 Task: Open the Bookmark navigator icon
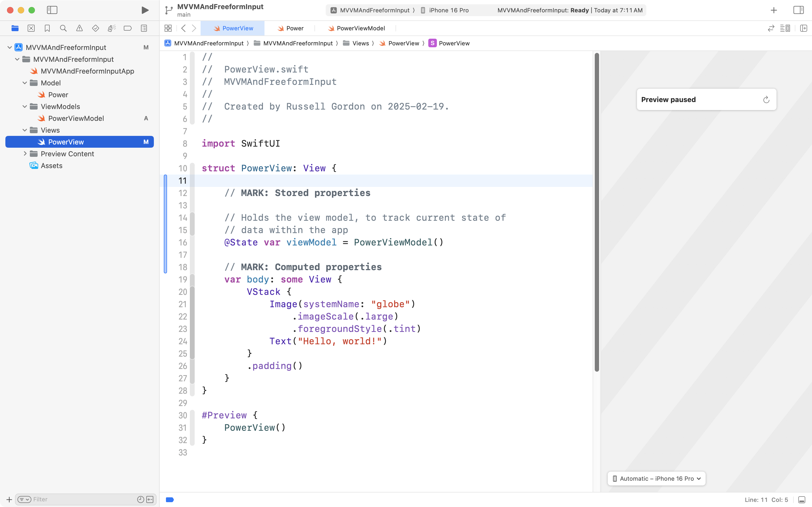point(47,28)
